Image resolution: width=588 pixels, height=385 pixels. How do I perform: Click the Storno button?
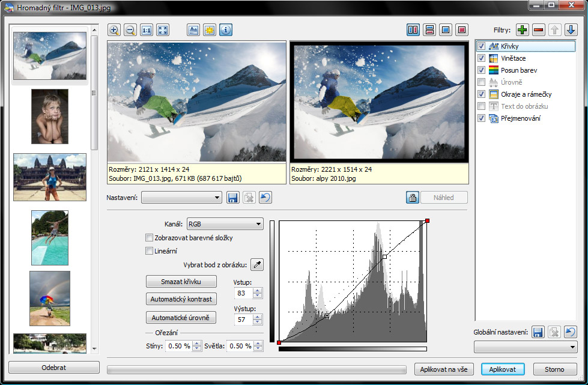(x=554, y=369)
